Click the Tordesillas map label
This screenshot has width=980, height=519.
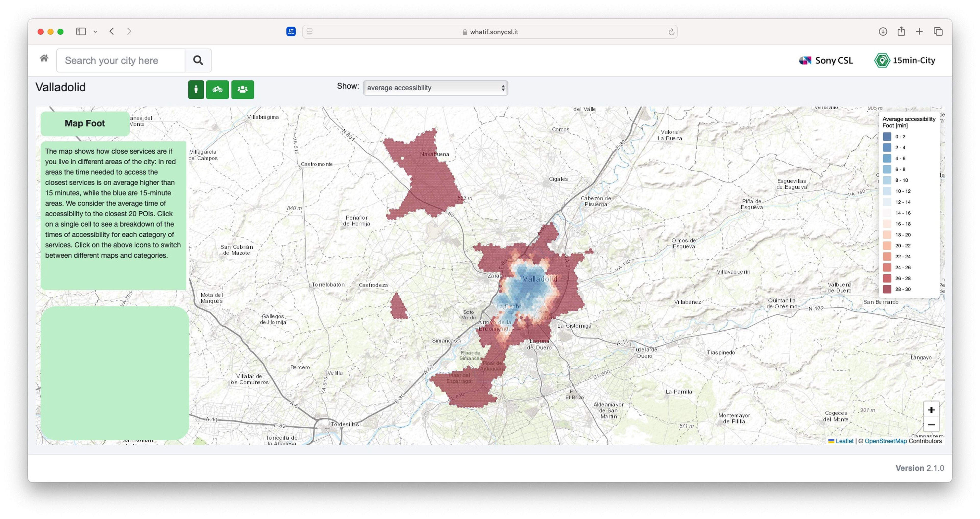pyautogui.click(x=345, y=424)
